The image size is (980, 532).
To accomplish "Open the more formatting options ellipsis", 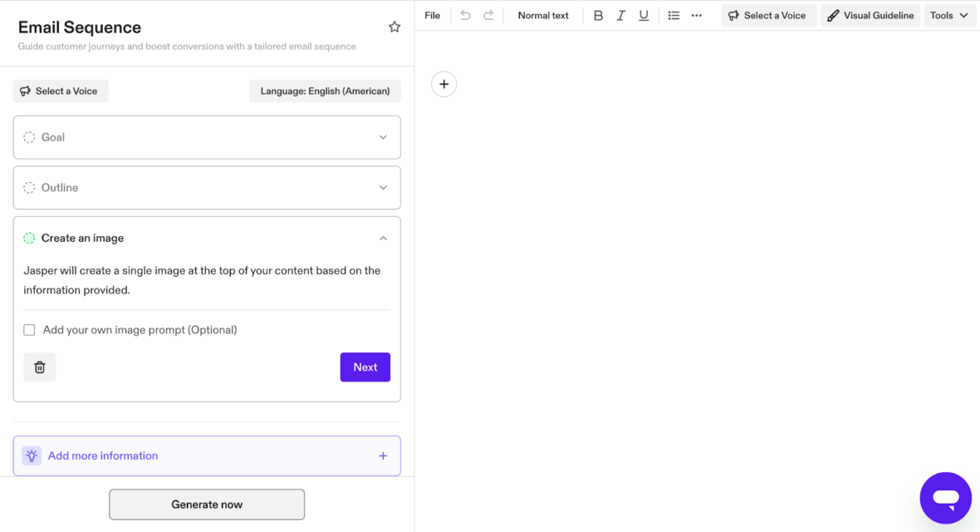I will [x=696, y=15].
